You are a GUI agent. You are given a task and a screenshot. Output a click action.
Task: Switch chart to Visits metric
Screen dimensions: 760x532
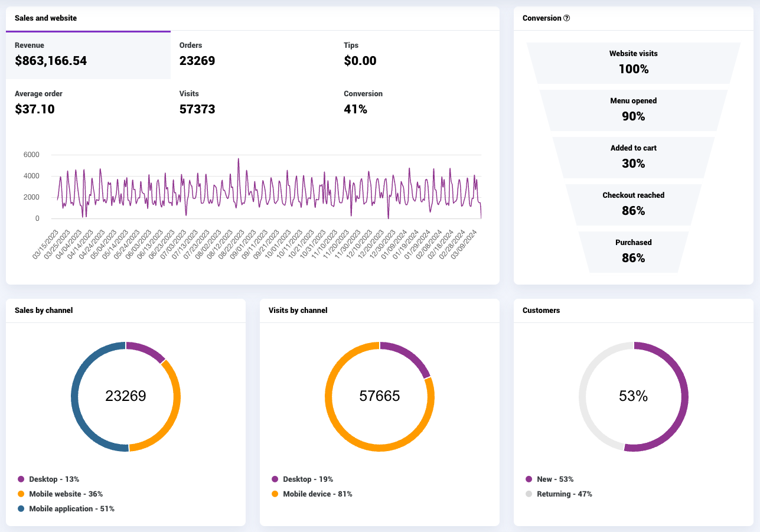pos(253,103)
